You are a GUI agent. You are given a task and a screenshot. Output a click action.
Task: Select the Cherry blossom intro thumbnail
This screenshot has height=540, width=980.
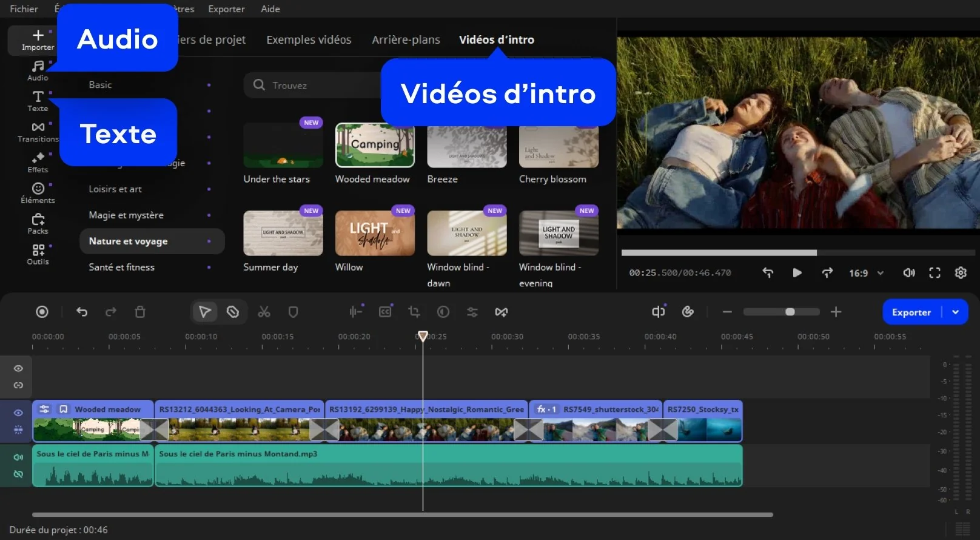559,147
